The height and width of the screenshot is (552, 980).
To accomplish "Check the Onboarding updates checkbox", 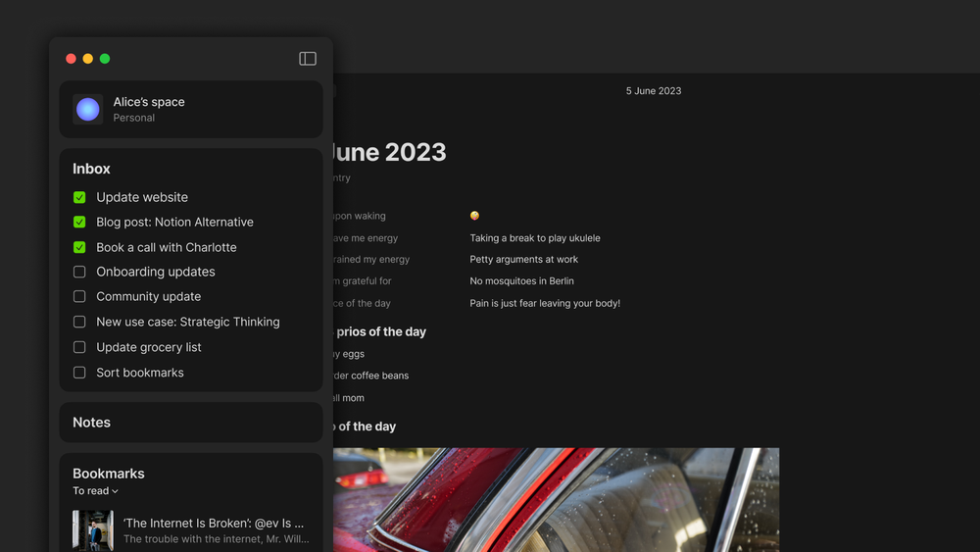I will pos(79,272).
